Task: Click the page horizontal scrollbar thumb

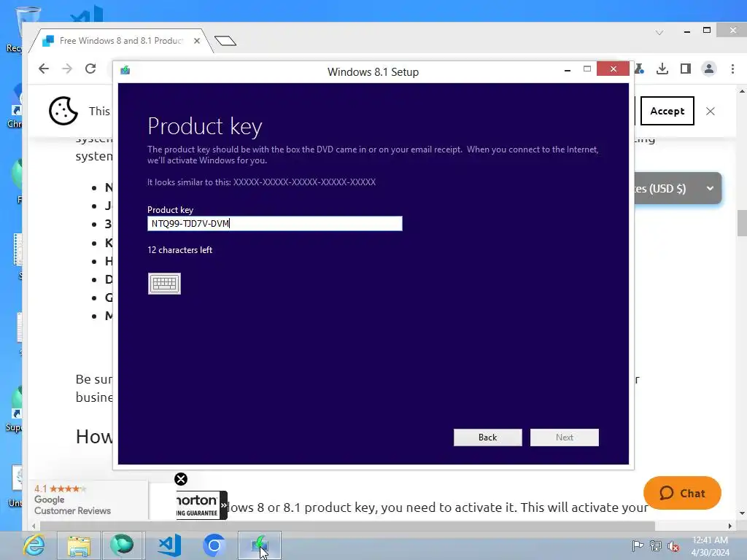Action: pyautogui.click(x=347, y=526)
